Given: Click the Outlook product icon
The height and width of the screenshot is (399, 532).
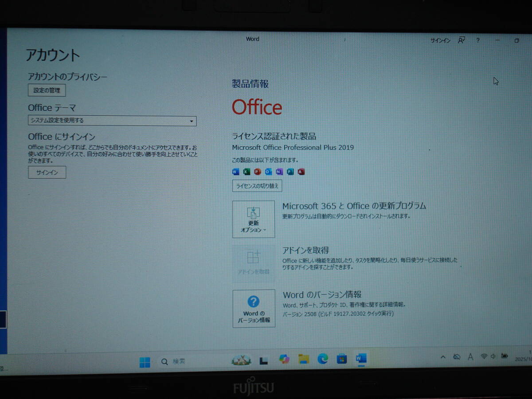Looking at the screenshot, I should click(x=268, y=172).
